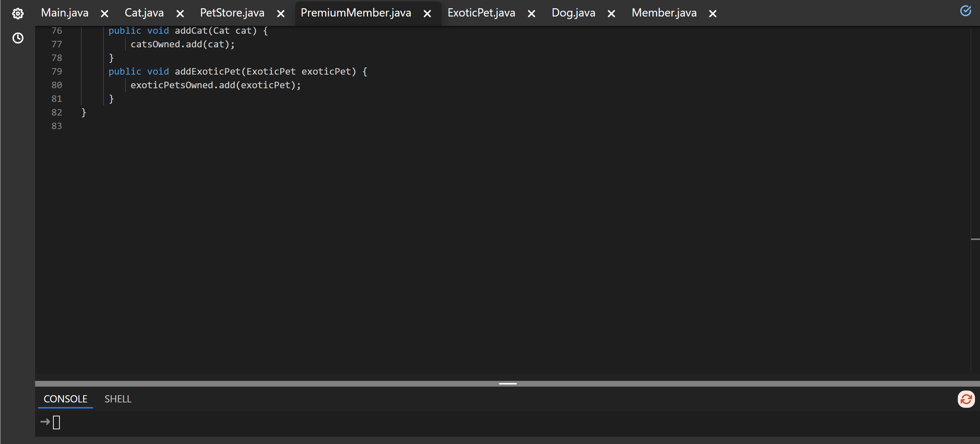Switch to the ExoticPet.java tab
The image size is (980, 444).
(x=481, y=13)
